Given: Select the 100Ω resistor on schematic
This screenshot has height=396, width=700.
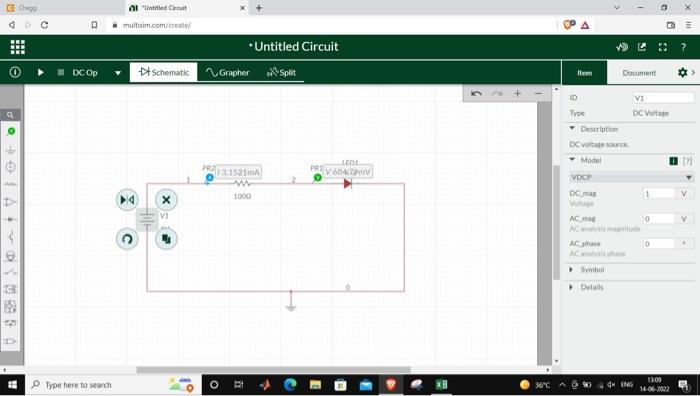Looking at the screenshot, I should [x=242, y=183].
